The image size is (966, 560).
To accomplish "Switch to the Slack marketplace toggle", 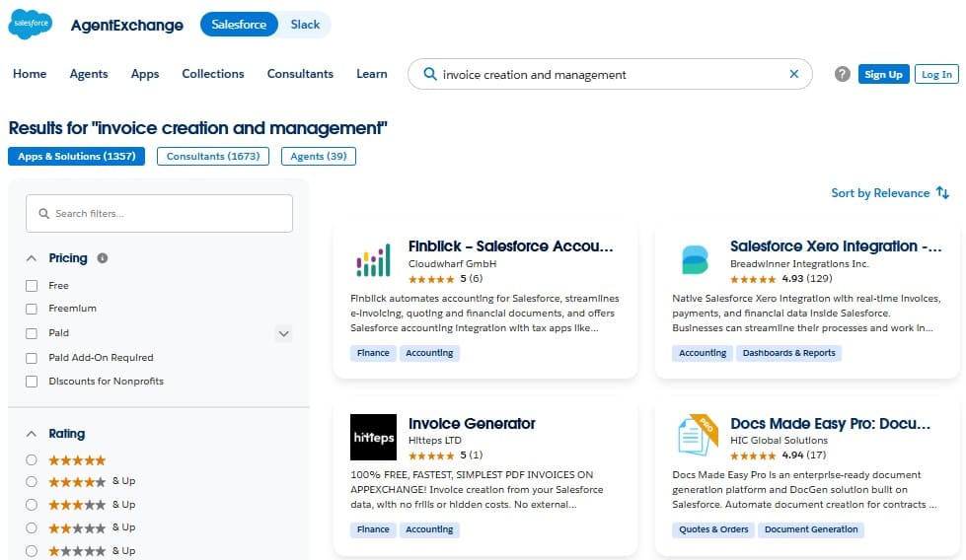I will click(x=305, y=25).
